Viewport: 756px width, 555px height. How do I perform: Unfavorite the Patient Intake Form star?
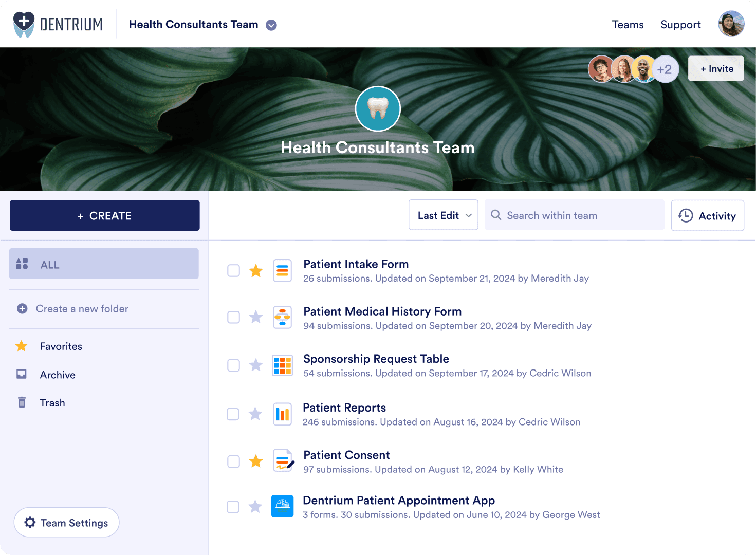pos(256,271)
